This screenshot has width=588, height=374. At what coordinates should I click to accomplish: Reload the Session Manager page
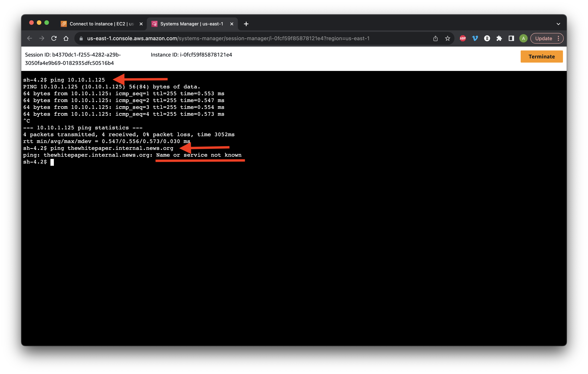click(x=54, y=38)
